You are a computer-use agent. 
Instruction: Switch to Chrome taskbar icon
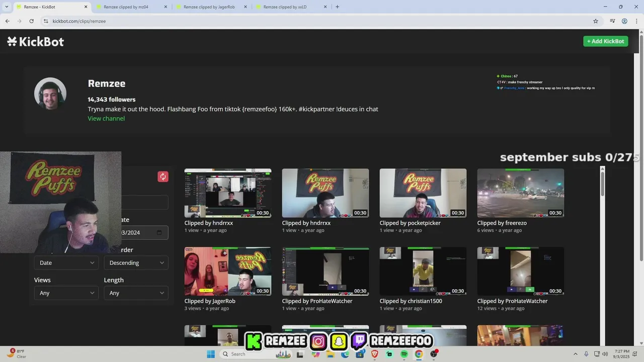click(x=419, y=354)
